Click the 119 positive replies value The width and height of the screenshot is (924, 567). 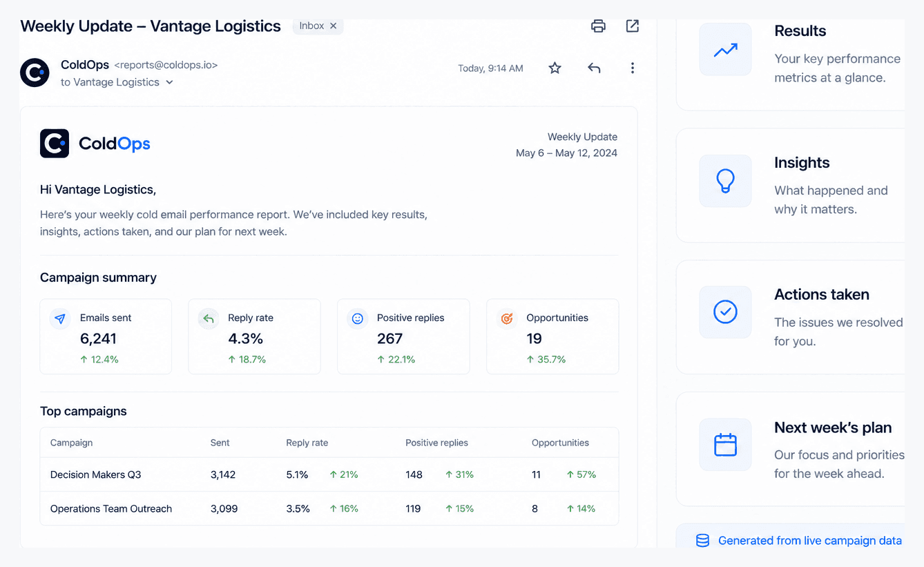tap(413, 508)
